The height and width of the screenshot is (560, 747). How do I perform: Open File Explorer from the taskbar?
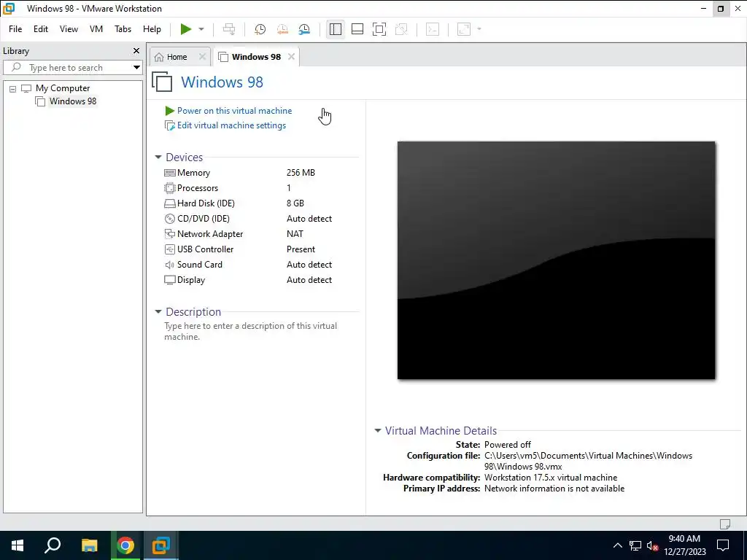(x=89, y=545)
